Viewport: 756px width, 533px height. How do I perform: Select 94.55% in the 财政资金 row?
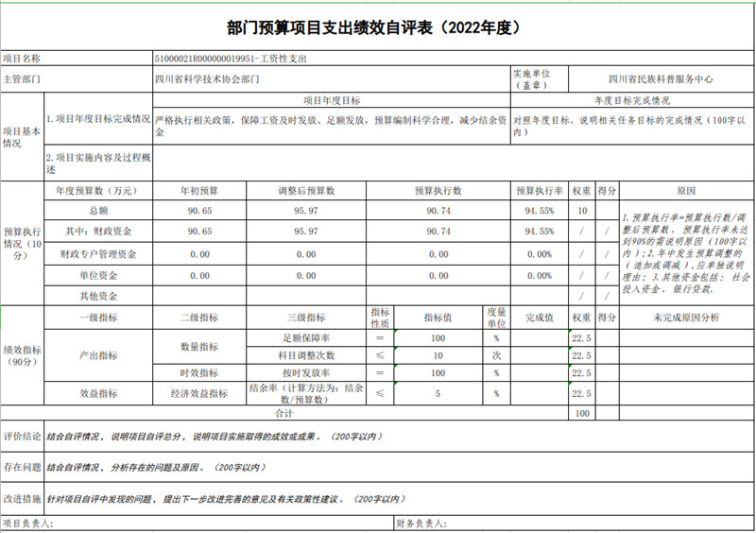click(x=540, y=232)
